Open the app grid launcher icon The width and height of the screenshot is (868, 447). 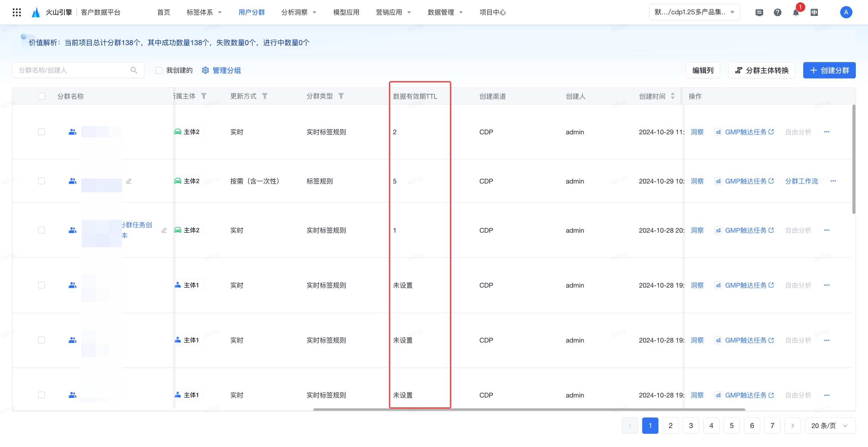pos(17,12)
